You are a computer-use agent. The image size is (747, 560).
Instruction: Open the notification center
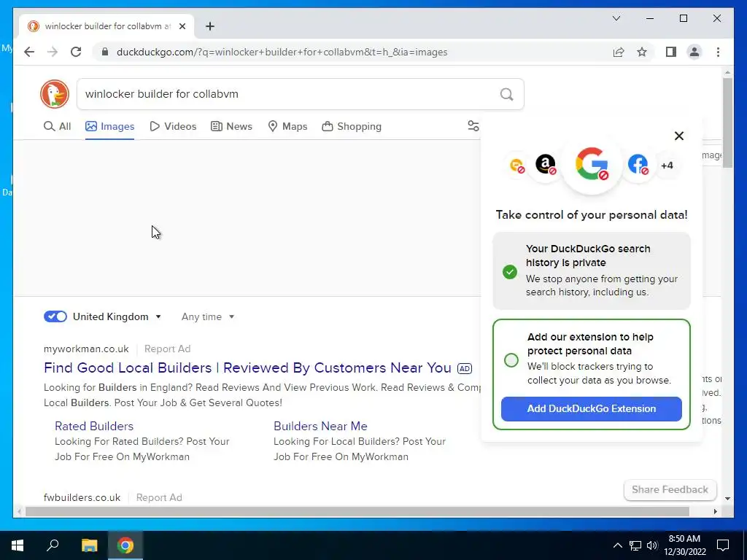click(x=723, y=545)
